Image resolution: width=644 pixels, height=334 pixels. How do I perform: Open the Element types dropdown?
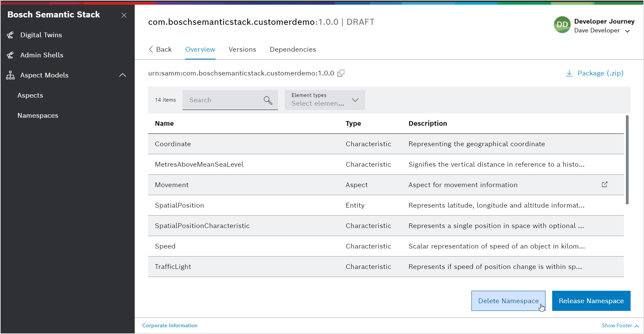pos(325,100)
